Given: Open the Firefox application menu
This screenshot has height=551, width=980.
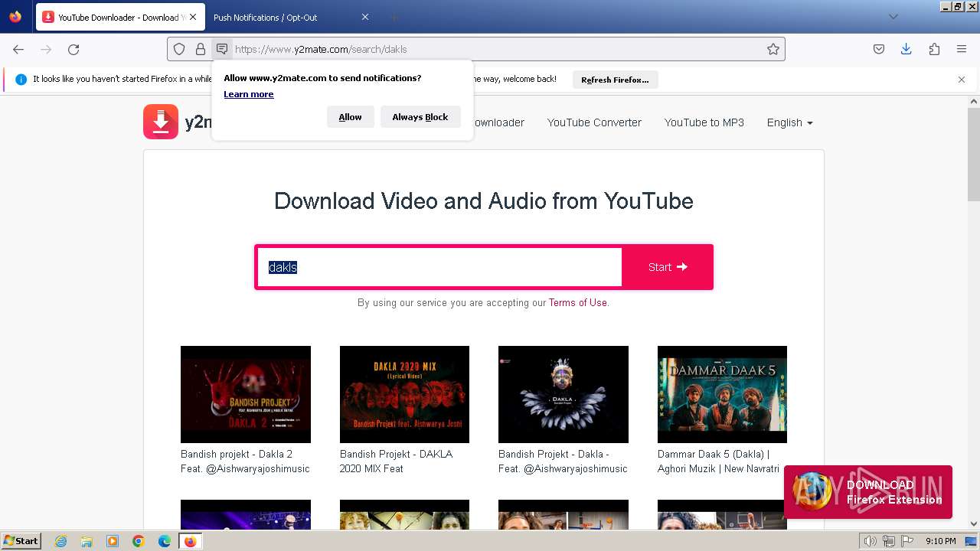Looking at the screenshot, I should [x=962, y=49].
